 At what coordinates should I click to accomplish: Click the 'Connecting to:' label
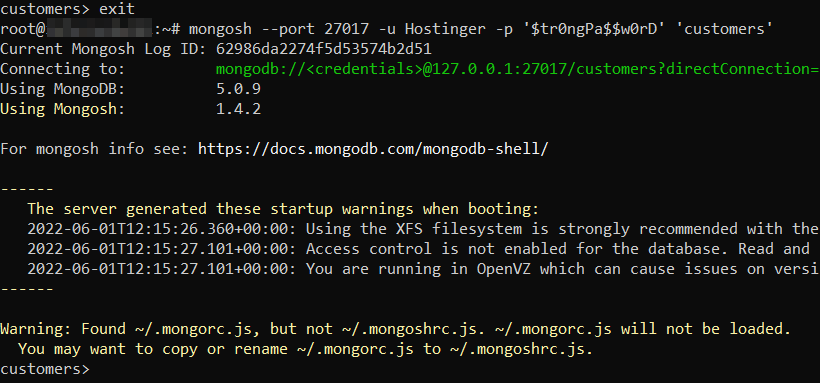pyautogui.click(x=63, y=69)
